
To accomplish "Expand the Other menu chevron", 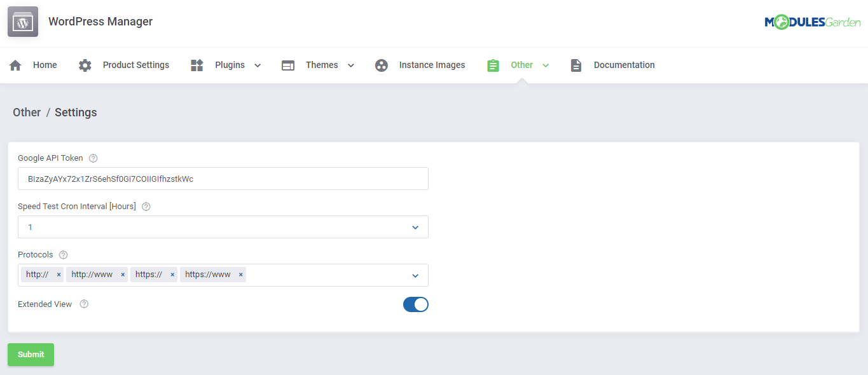I will click(x=546, y=65).
